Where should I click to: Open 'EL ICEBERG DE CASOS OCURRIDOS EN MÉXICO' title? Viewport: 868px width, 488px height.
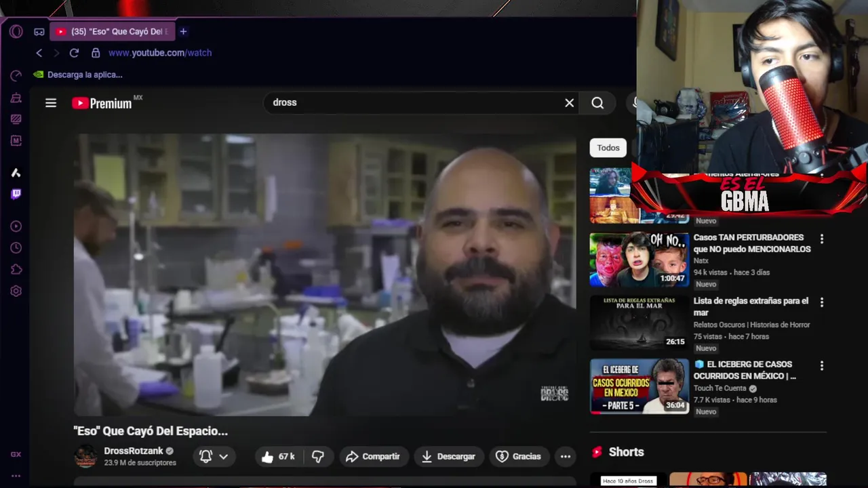[745, 370]
